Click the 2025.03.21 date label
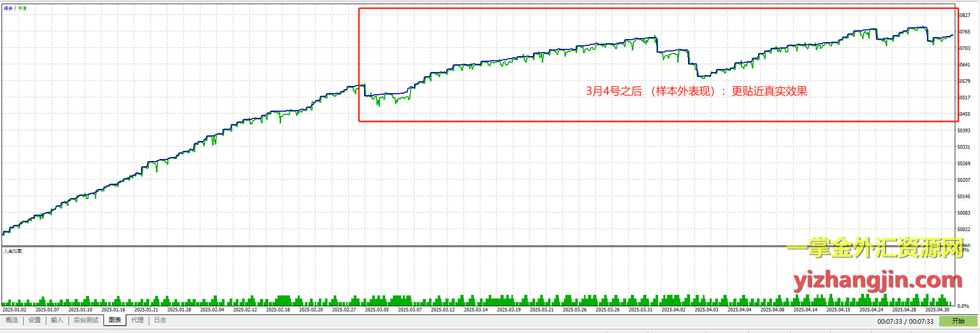Screen dimensions: 980x333 point(542,310)
